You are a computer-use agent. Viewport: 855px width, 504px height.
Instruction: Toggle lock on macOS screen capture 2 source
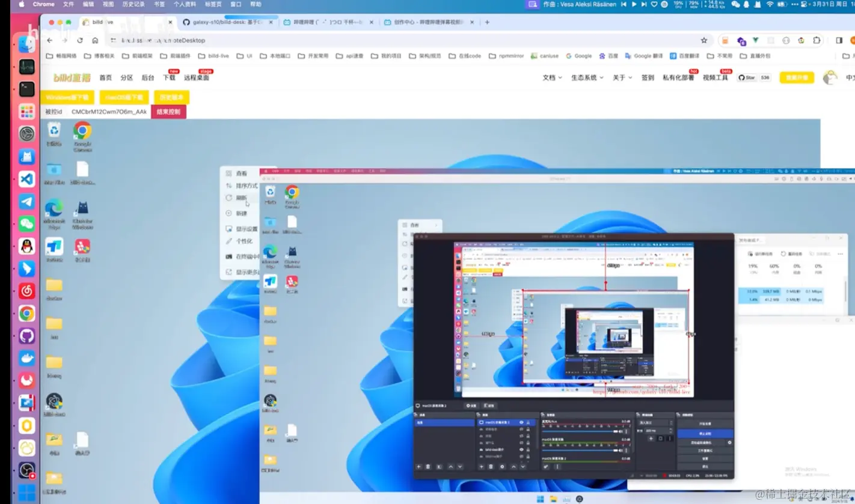(x=528, y=422)
